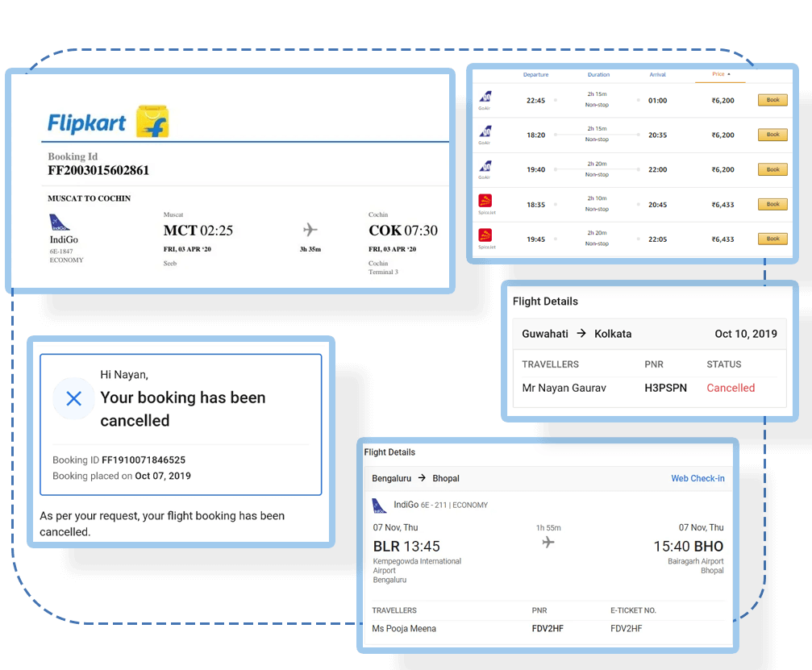Book the 19:45 SpiceJet flight

[x=772, y=239]
